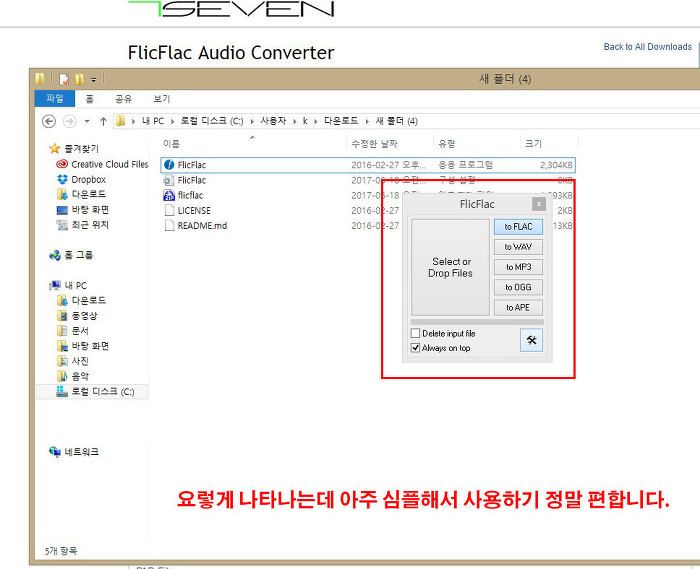Expand 로컬 디스크 (C:) breadcrumb chevron
700x569 pixels.
252,121
